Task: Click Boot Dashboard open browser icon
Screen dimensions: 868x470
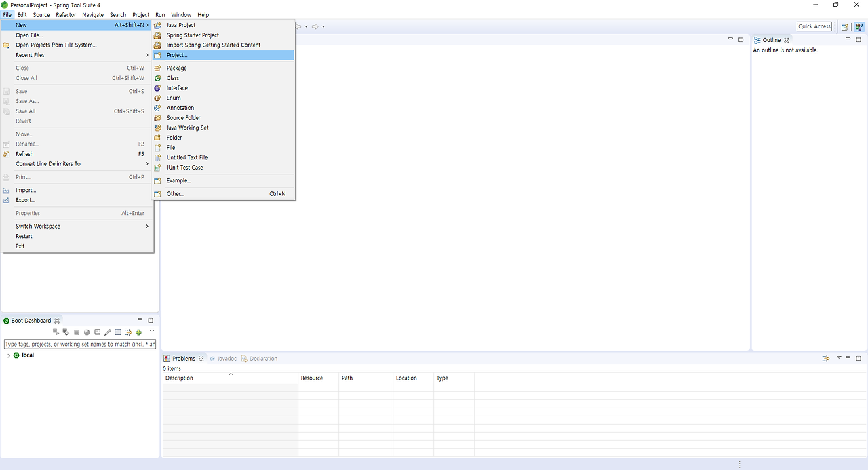Action: tap(87, 332)
